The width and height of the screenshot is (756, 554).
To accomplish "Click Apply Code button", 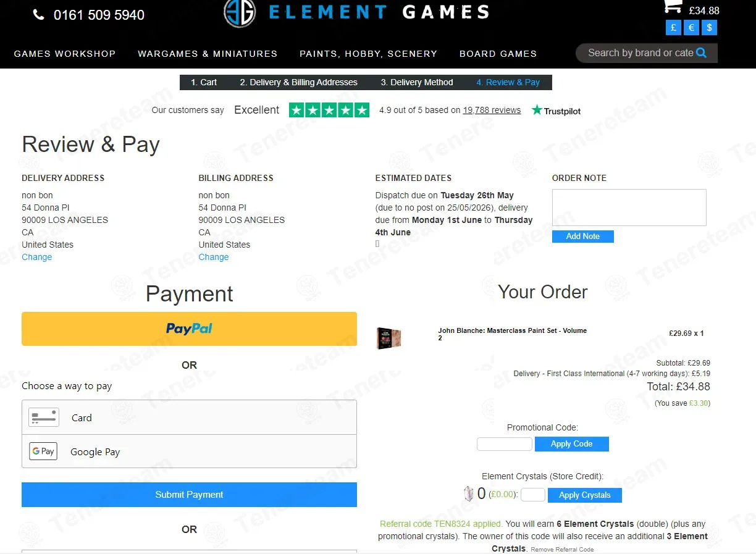I will click(x=572, y=444).
